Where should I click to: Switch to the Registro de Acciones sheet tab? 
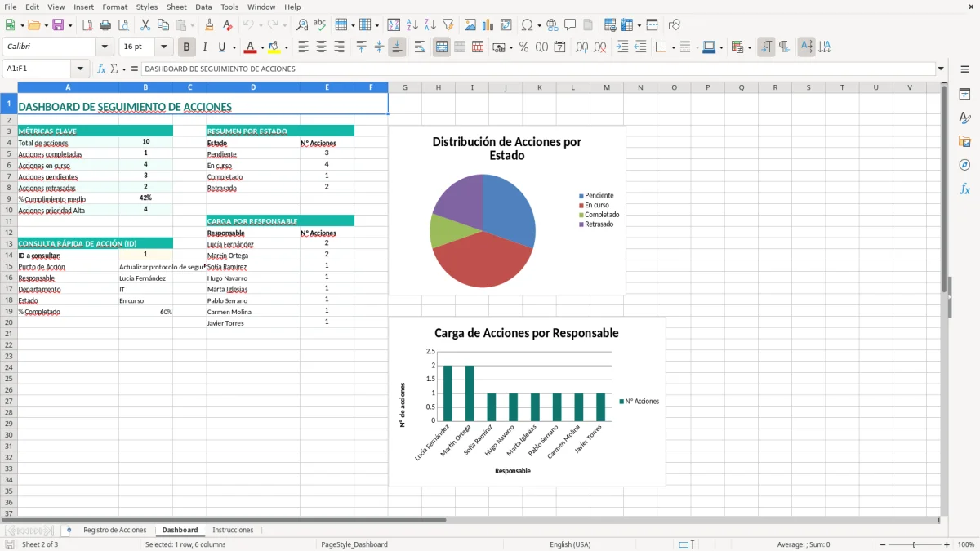[x=115, y=530]
